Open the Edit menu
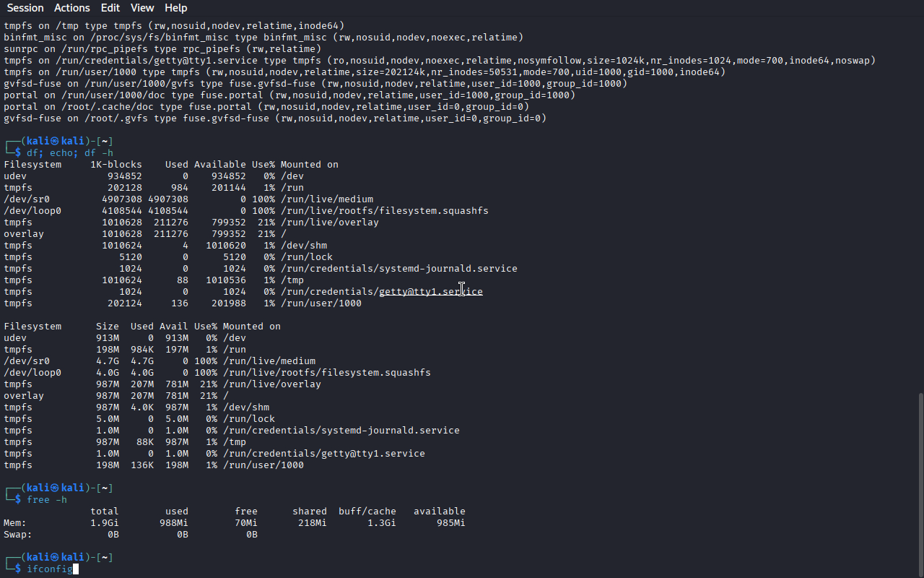 [110, 8]
